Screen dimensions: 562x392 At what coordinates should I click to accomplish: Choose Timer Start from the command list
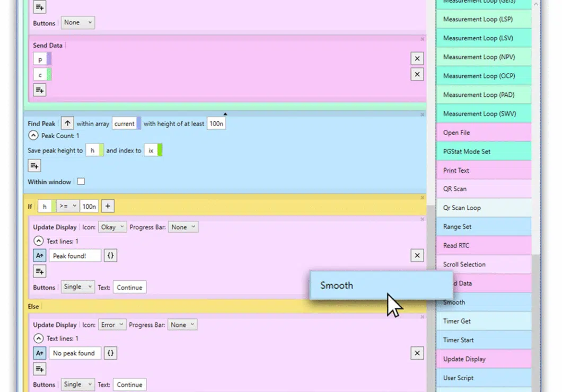pos(483,340)
